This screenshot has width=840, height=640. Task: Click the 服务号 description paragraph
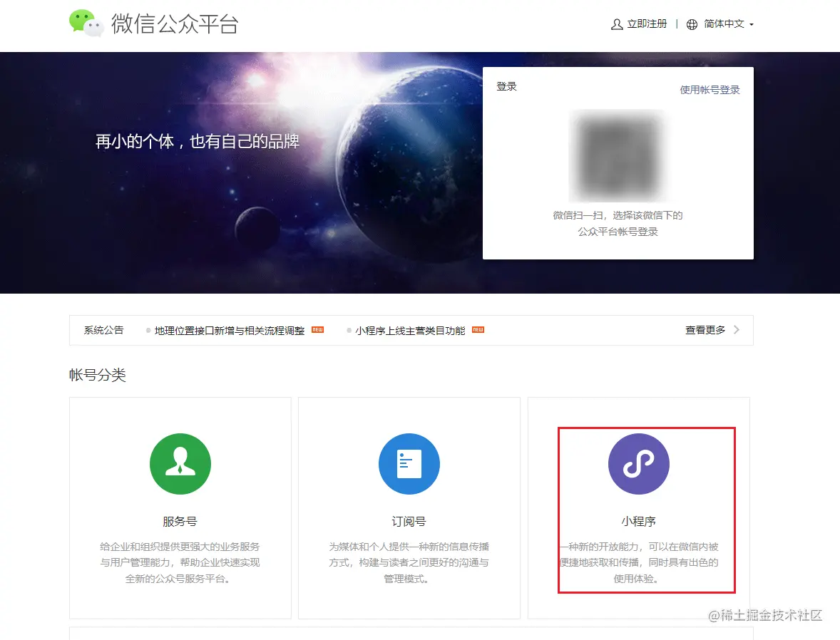click(x=180, y=562)
